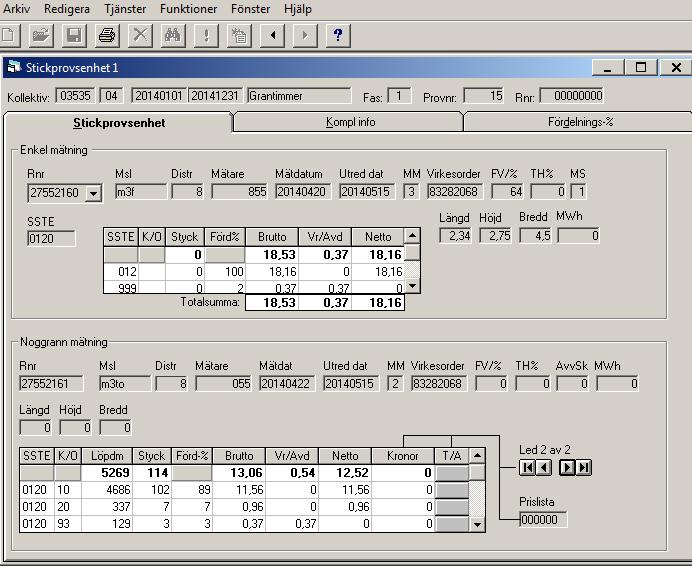Open search with the binoculars icon

(173, 35)
